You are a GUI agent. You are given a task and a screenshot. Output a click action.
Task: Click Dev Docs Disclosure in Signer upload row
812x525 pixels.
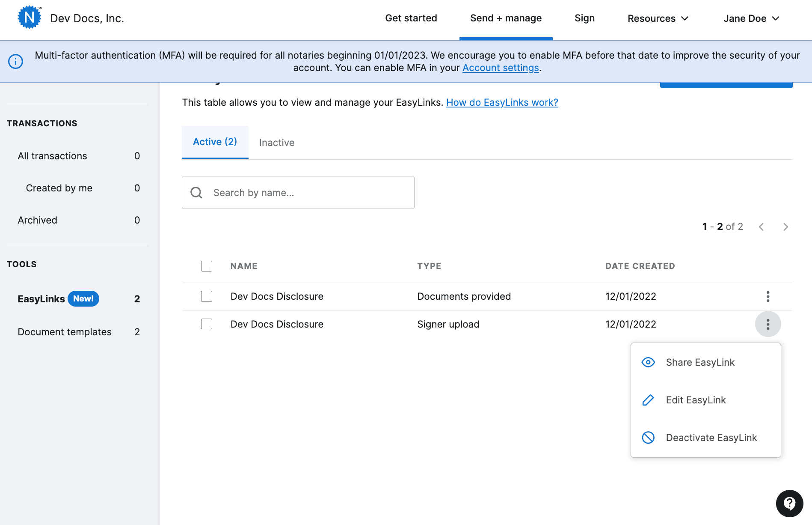click(x=277, y=324)
